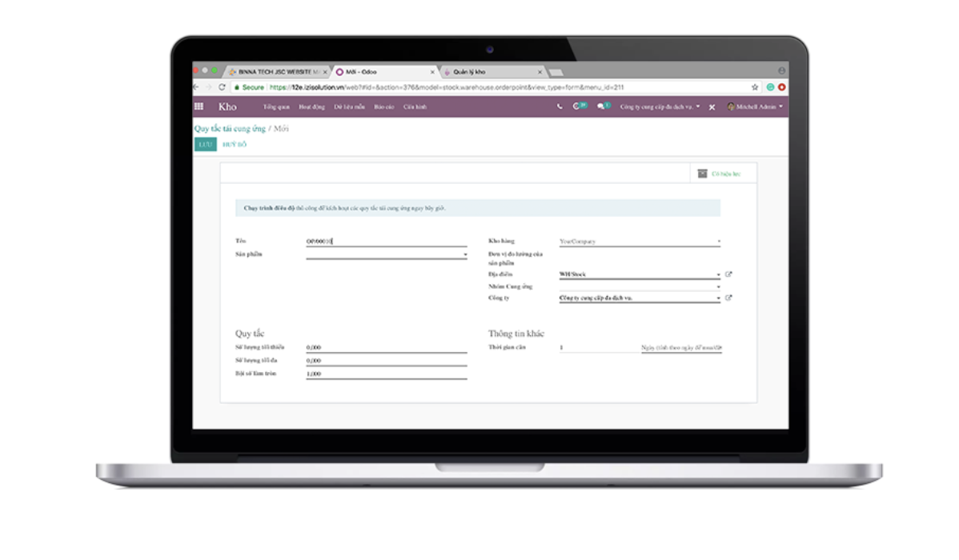Switch to the Quản lý kho tab
This screenshot has height=560, width=959.
pos(488,72)
